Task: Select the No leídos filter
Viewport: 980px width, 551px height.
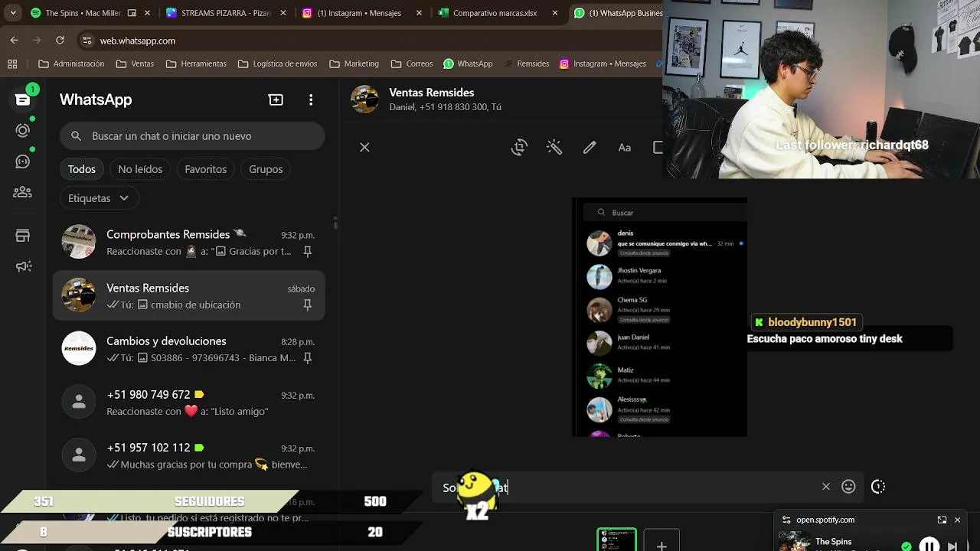Action: point(140,169)
